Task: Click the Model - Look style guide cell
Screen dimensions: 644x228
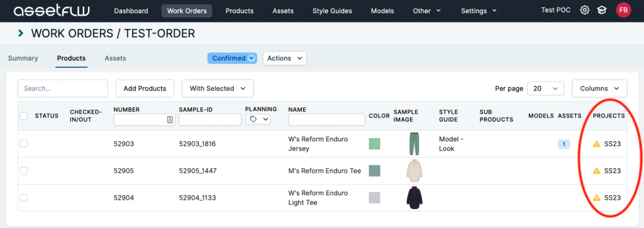Action: [452, 144]
